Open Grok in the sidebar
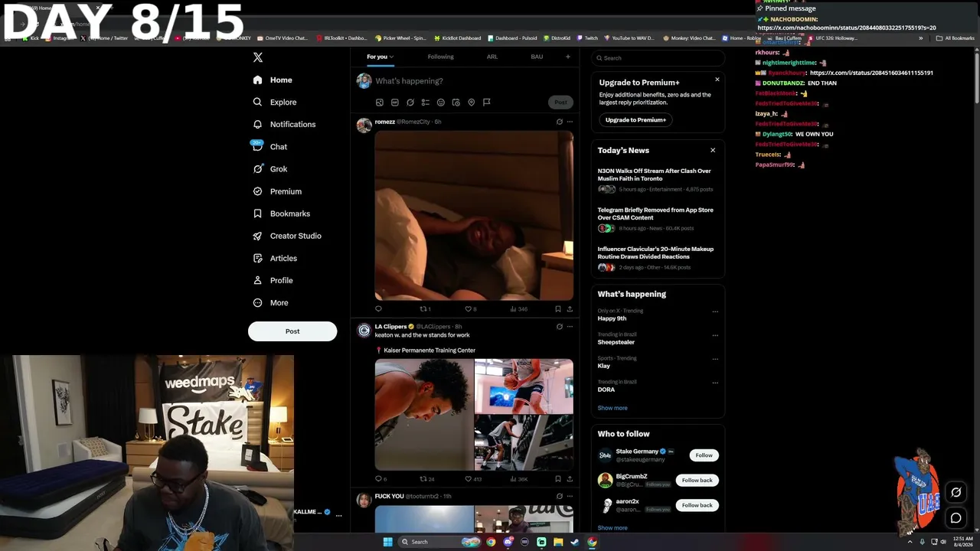 click(270, 169)
